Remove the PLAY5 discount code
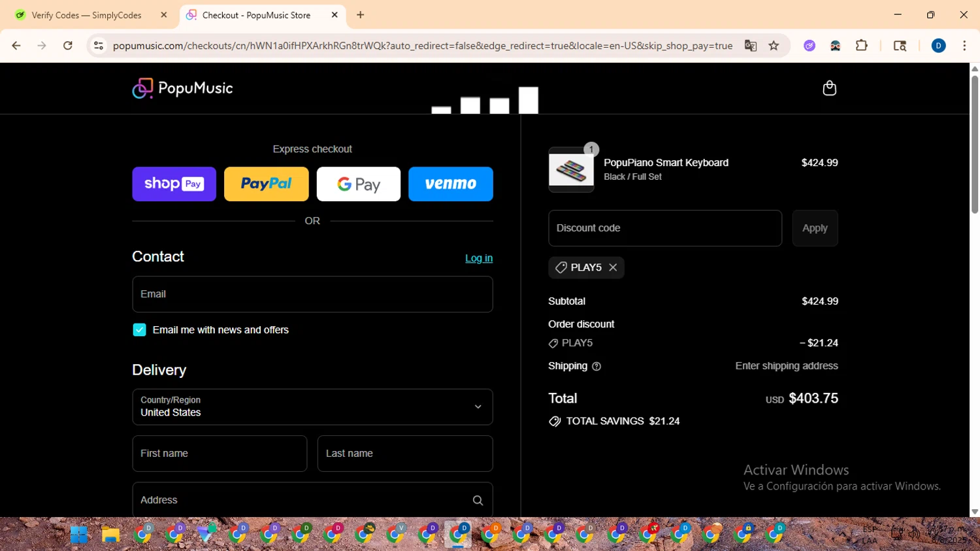 tap(613, 267)
